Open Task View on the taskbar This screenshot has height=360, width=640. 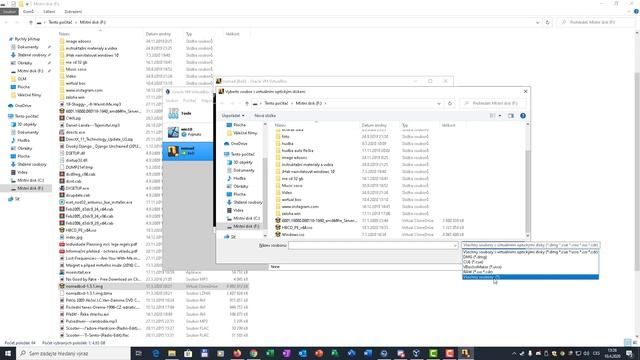(138, 353)
